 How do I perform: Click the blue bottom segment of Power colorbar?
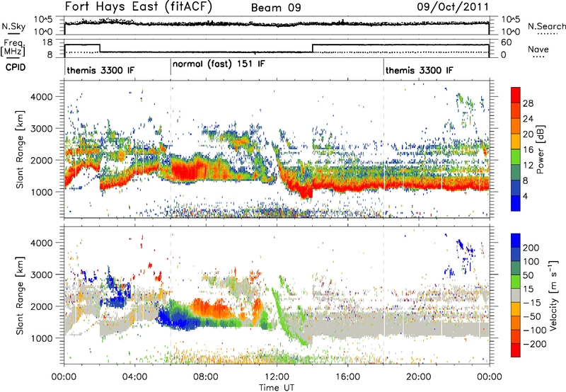516,203
